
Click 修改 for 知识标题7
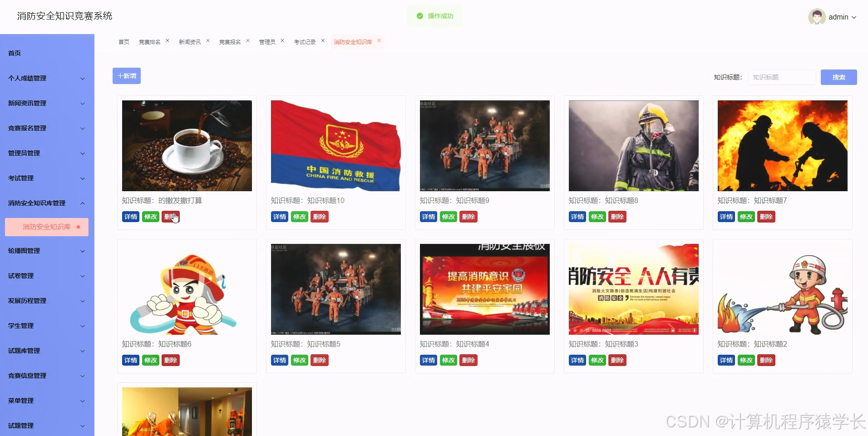[746, 217]
